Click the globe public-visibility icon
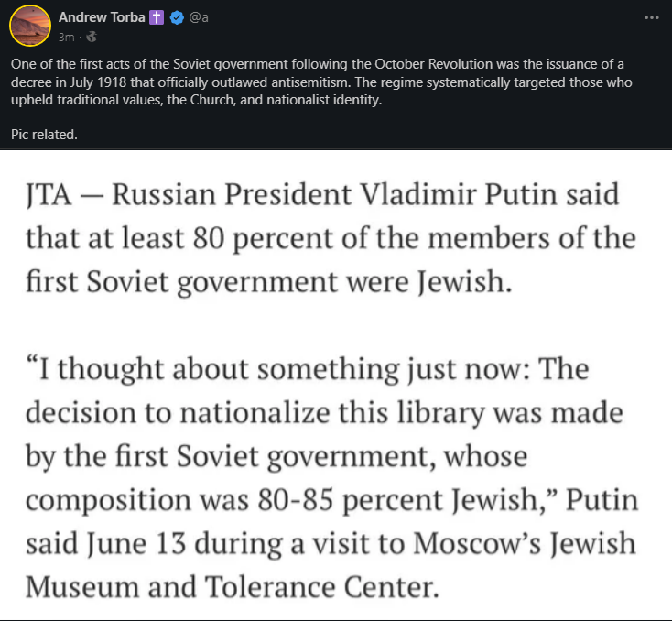 point(91,38)
